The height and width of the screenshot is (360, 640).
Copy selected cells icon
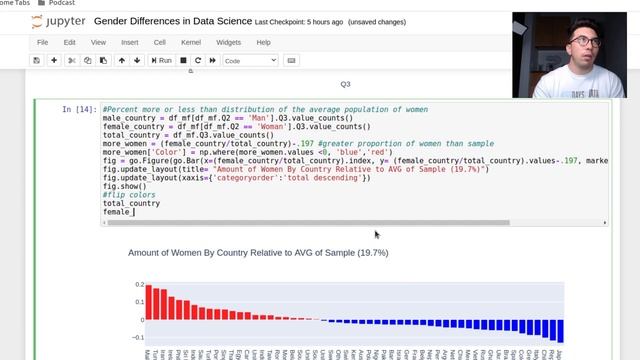pyautogui.click(x=87, y=60)
